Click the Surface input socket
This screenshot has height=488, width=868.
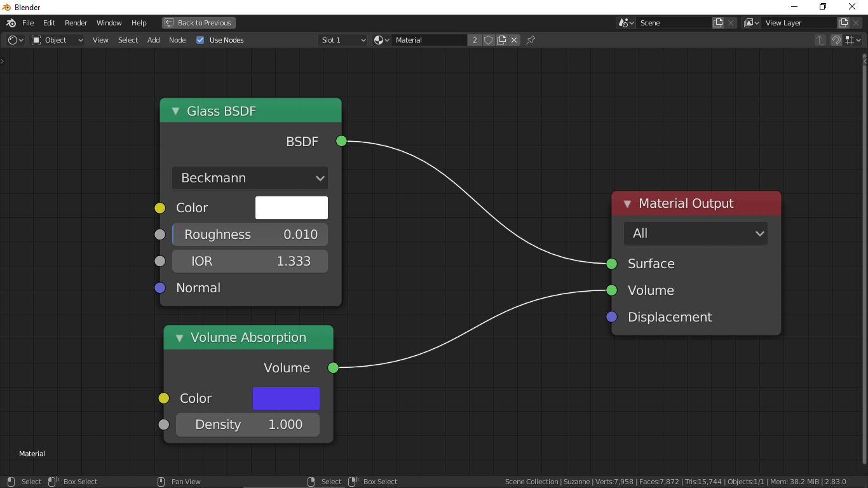[611, 264]
